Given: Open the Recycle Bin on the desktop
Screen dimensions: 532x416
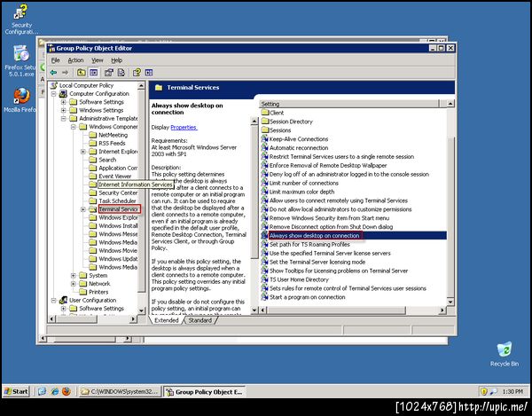Looking at the screenshot, I should (505, 354).
